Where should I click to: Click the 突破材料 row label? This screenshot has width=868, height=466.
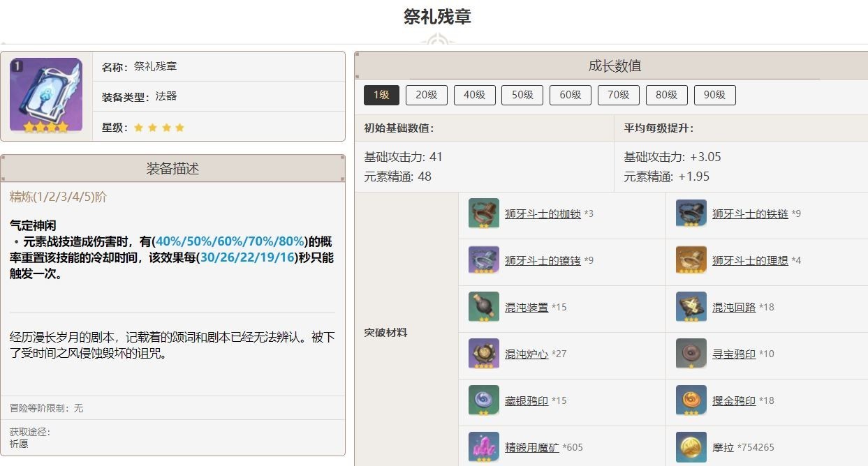[x=385, y=332]
